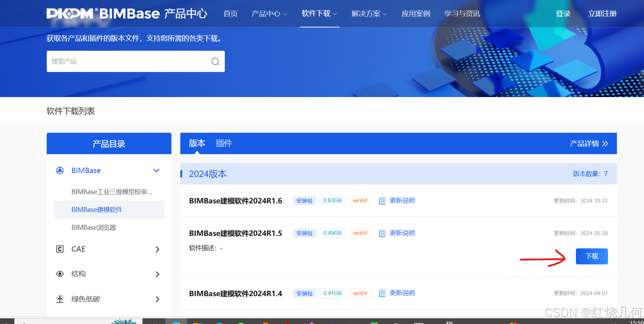Viewport: 644px width, 324px height.
Task: Click the 登录 link
Action: [x=563, y=14]
